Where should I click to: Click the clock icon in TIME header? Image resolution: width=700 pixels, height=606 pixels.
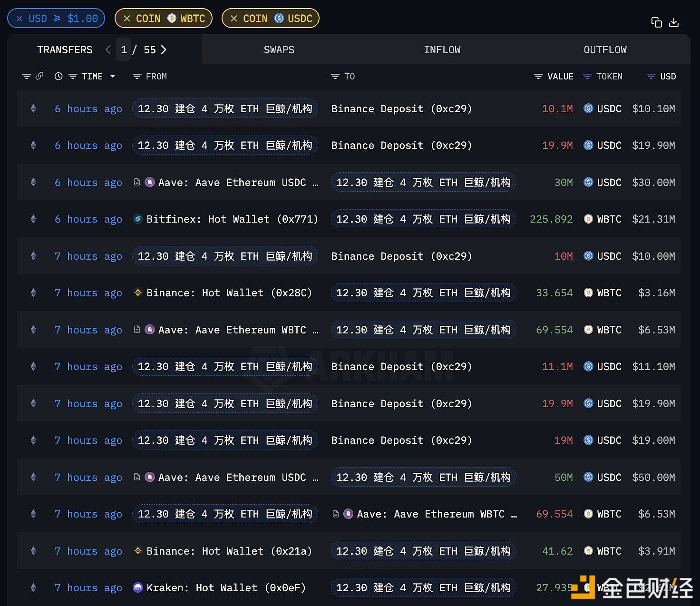pyautogui.click(x=58, y=76)
